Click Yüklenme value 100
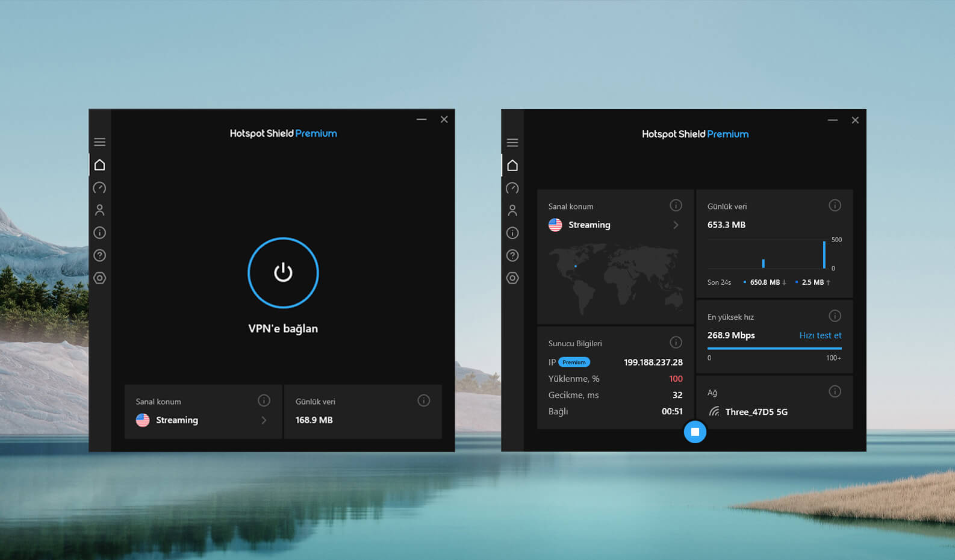This screenshot has width=955, height=560. click(676, 379)
